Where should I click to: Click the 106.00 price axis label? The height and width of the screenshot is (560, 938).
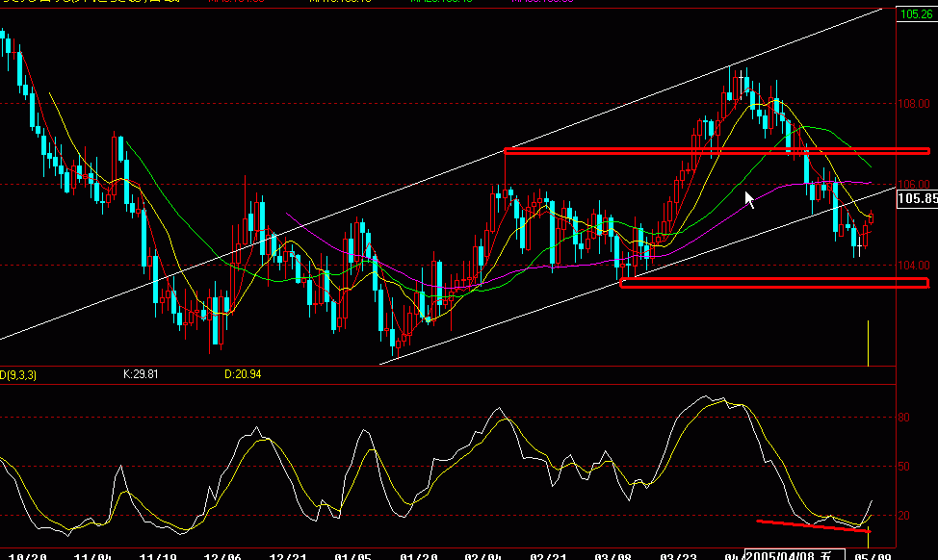914,185
